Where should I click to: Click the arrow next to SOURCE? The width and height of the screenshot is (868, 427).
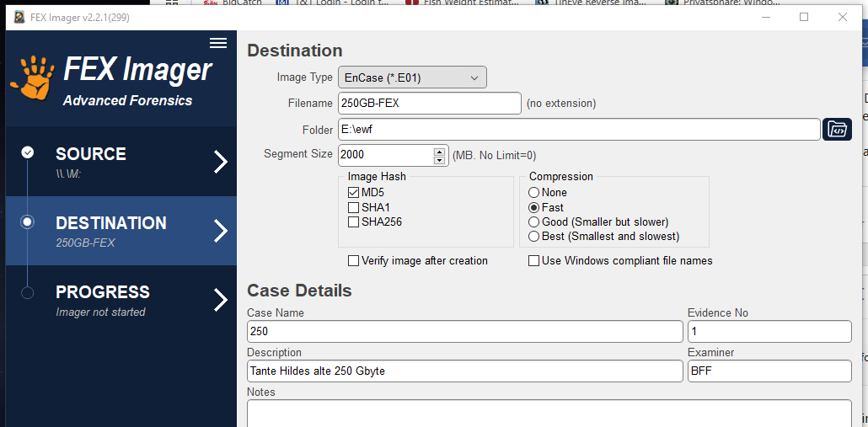point(221,162)
